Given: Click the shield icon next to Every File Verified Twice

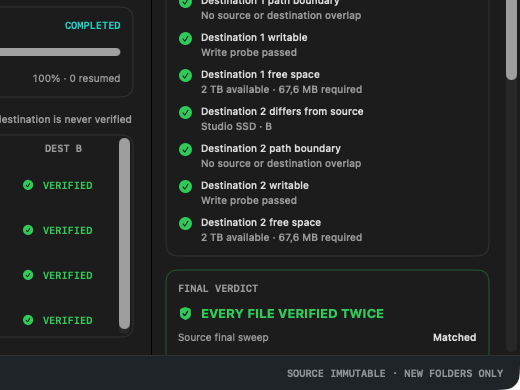Looking at the screenshot, I should point(185,314).
